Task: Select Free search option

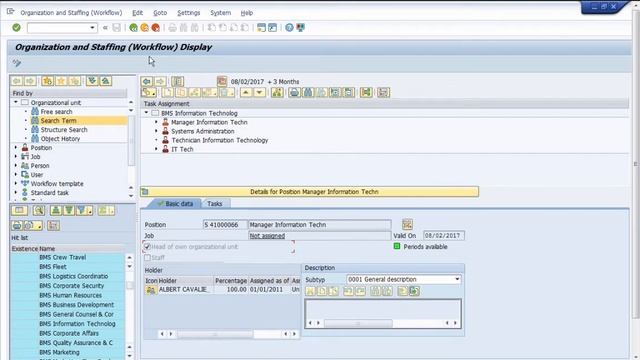Action: point(56,111)
